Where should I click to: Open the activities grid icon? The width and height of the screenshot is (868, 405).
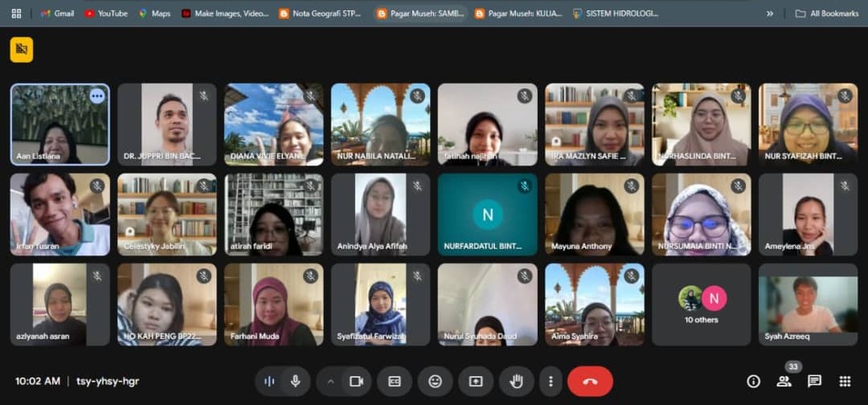[x=845, y=381]
